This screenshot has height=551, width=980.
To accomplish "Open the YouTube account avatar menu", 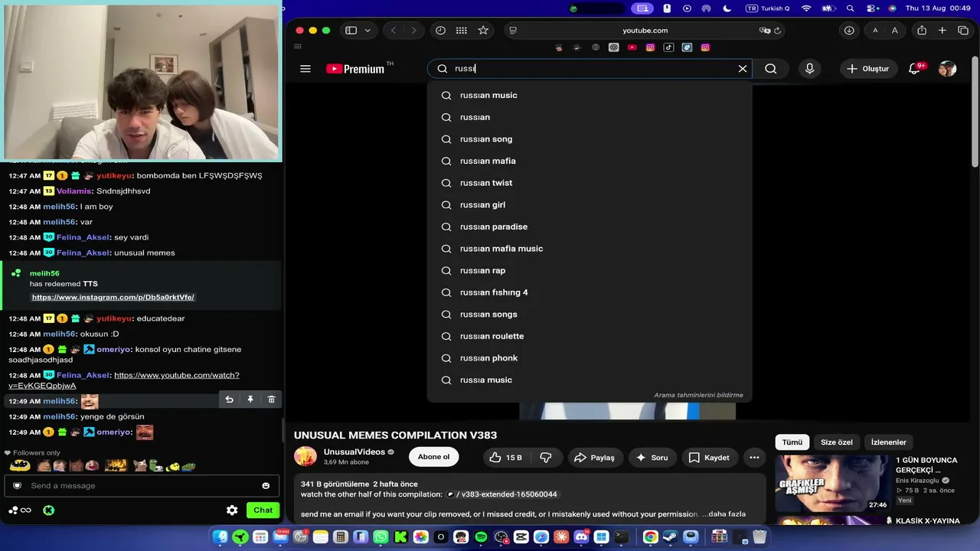I will click(x=947, y=69).
